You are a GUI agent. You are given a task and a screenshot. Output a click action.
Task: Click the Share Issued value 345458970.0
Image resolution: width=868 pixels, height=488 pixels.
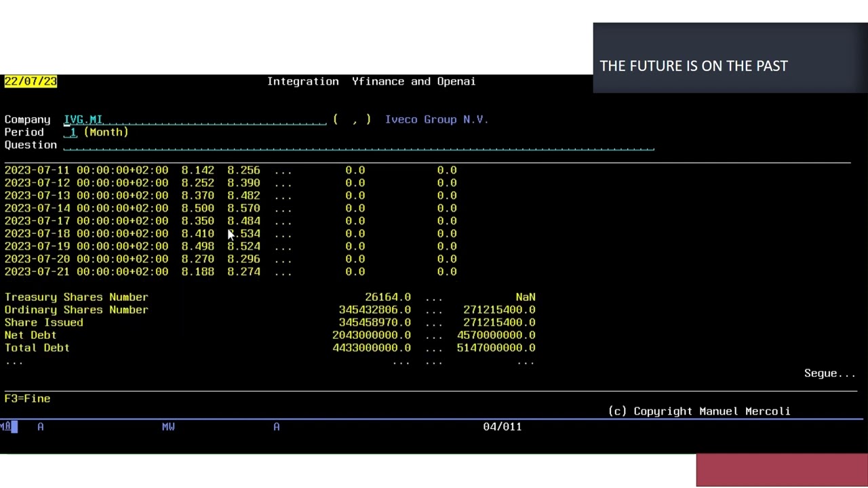375,323
